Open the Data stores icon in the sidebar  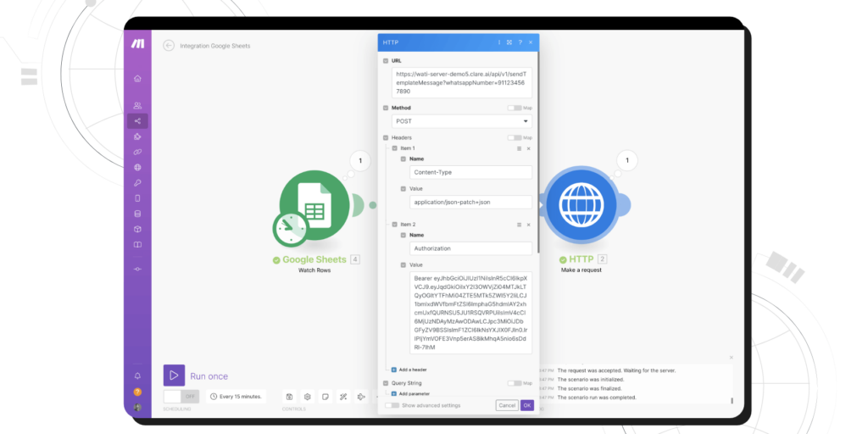[137, 214]
